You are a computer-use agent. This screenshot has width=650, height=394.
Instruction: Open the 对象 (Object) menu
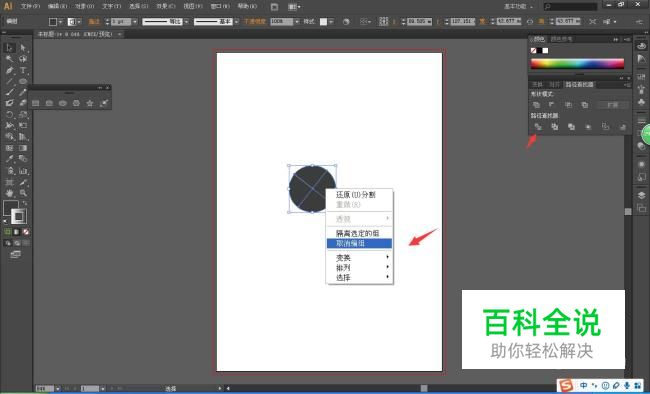[85, 6]
